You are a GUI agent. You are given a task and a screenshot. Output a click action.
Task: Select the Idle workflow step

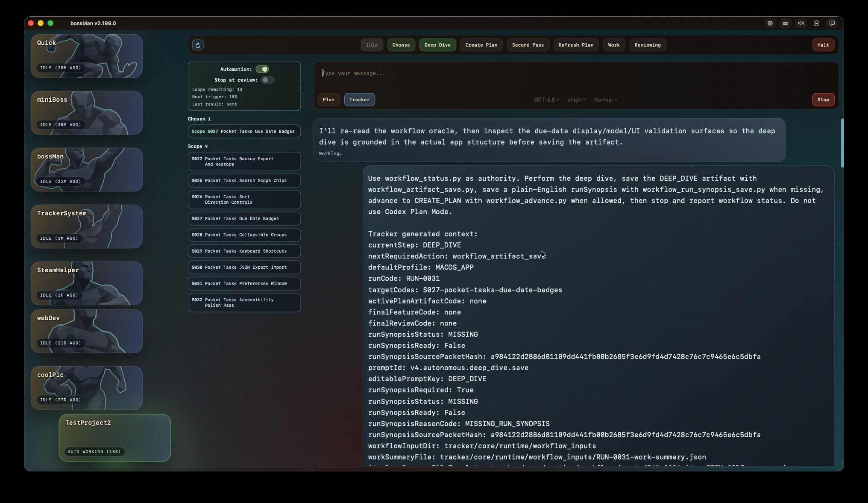[x=372, y=45]
